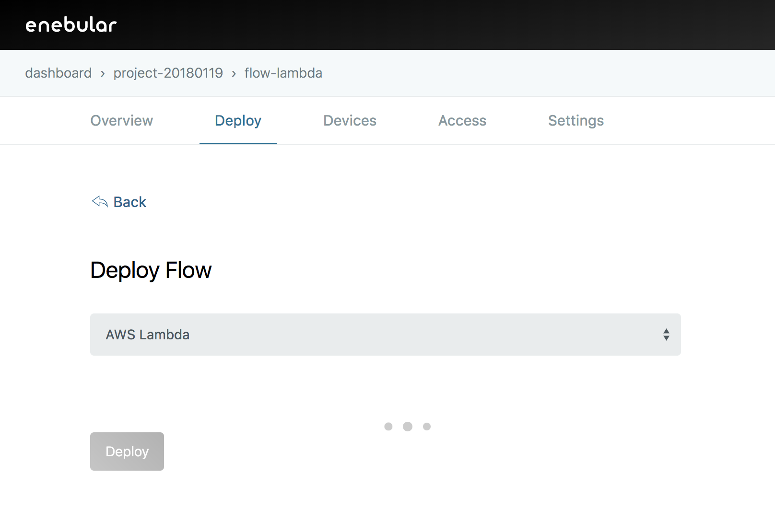
Task: Click the up-down arrows on the dropdown
Action: tap(666, 335)
